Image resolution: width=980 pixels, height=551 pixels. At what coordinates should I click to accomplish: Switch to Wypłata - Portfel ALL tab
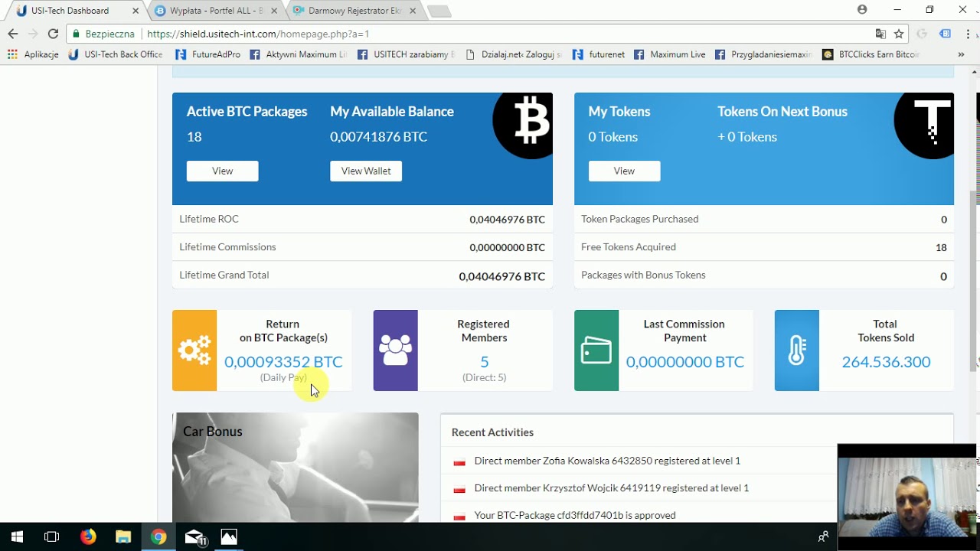click(x=216, y=11)
